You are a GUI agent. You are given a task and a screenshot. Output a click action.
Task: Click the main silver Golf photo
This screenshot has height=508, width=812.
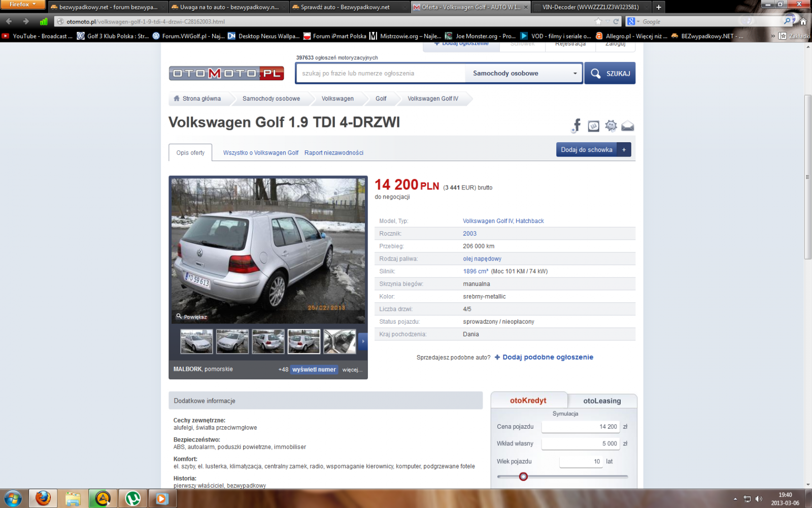pos(268,250)
